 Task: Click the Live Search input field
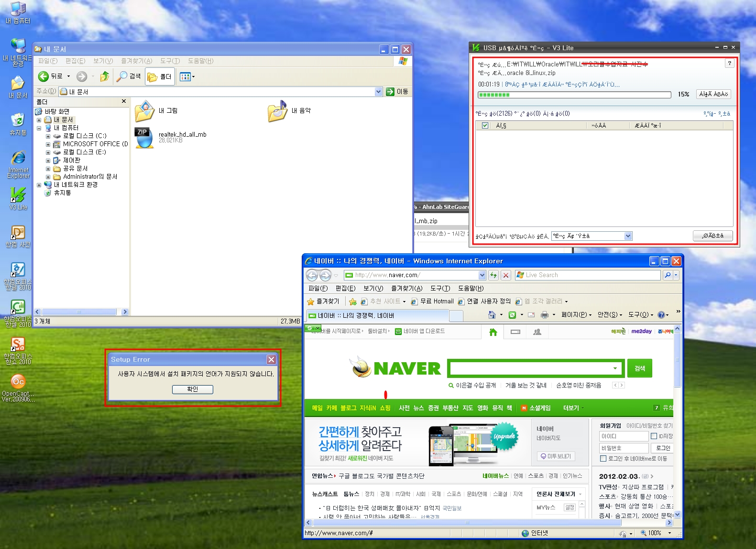588,275
